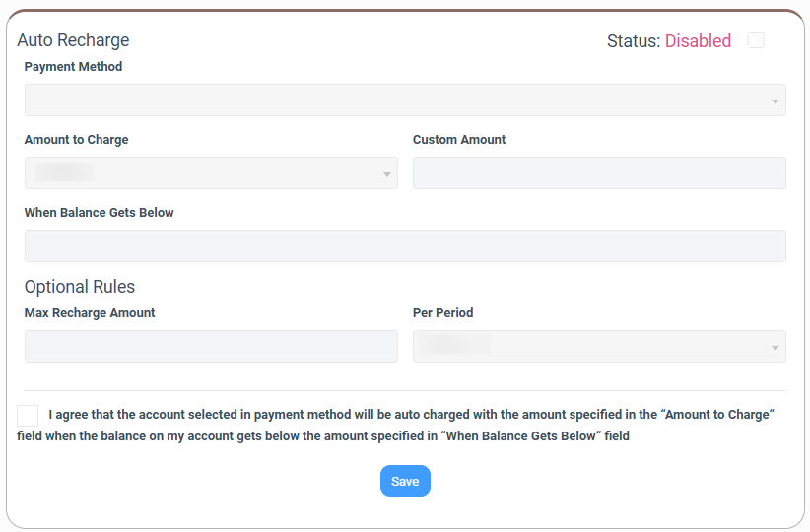The image size is (810, 532).
Task: Enable the Auto Recharge status checkbox
Action: pos(755,39)
